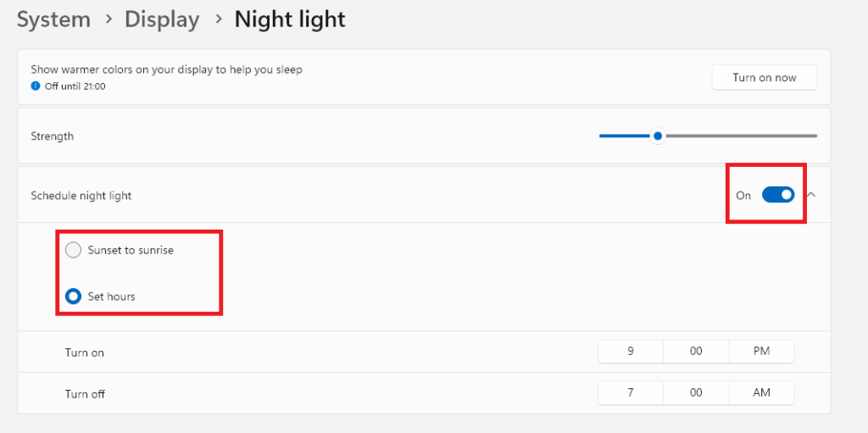Navigate to Display in breadcrumb
The image size is (868, 433).
162,19
